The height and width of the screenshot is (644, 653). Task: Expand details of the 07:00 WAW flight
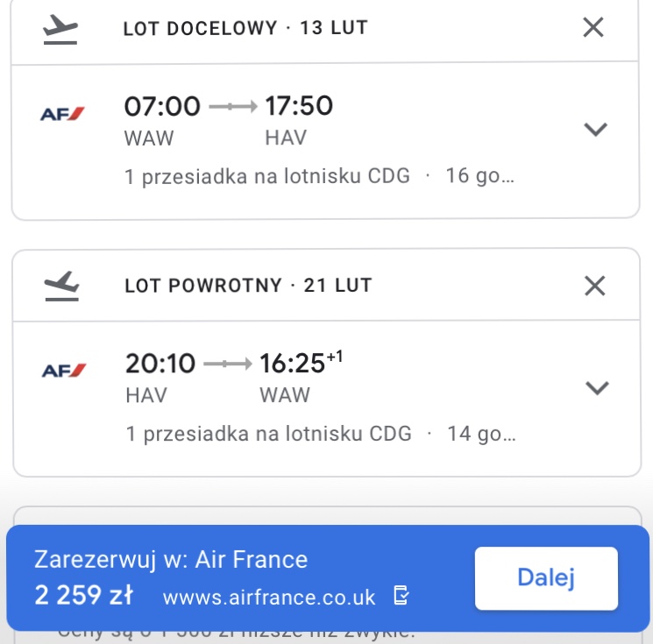click(x=595, y=130)
